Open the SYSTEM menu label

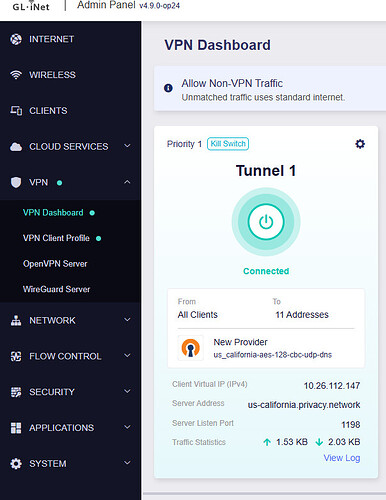(48, 464)
